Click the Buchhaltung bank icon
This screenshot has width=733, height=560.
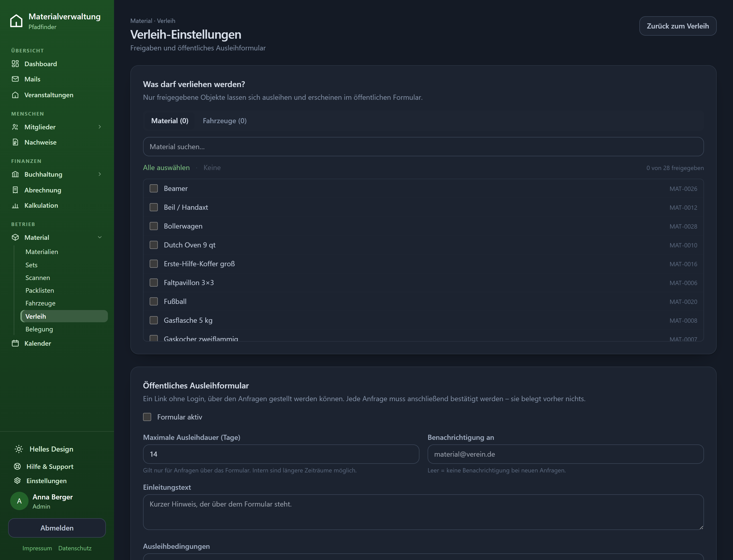pos(15,174)
